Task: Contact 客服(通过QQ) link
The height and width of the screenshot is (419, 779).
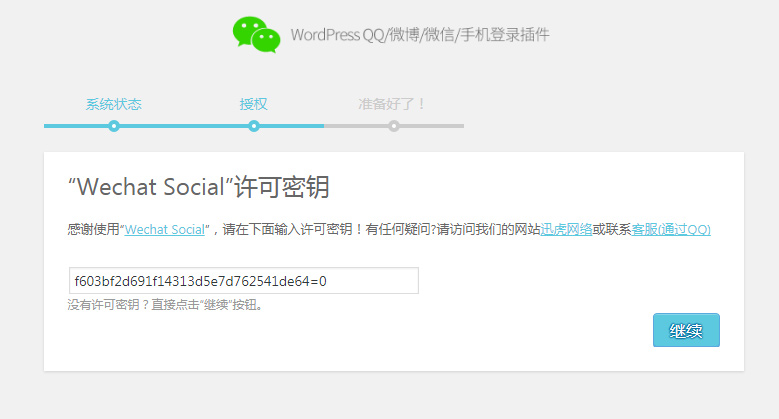Action: click(671, 230)
